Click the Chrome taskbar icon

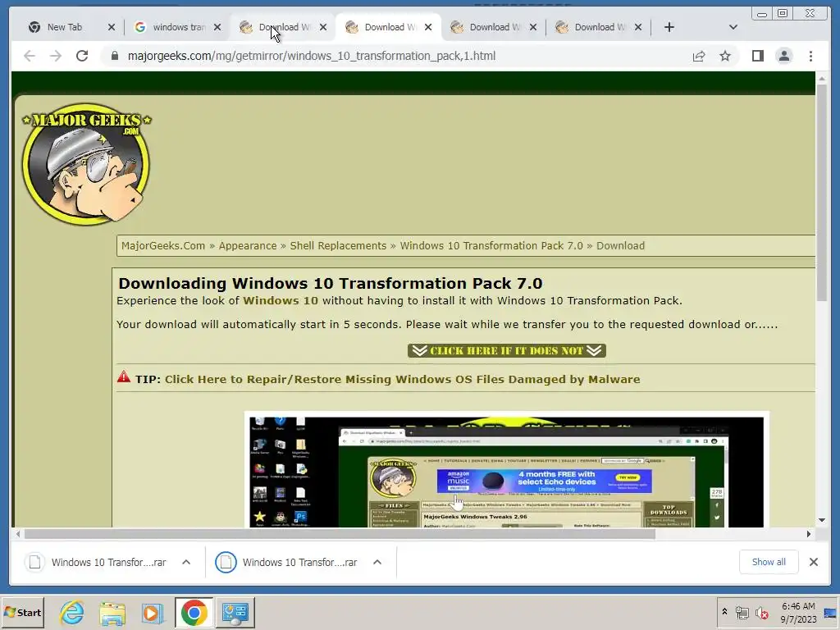pyautogui.click(x=194, y=612)
